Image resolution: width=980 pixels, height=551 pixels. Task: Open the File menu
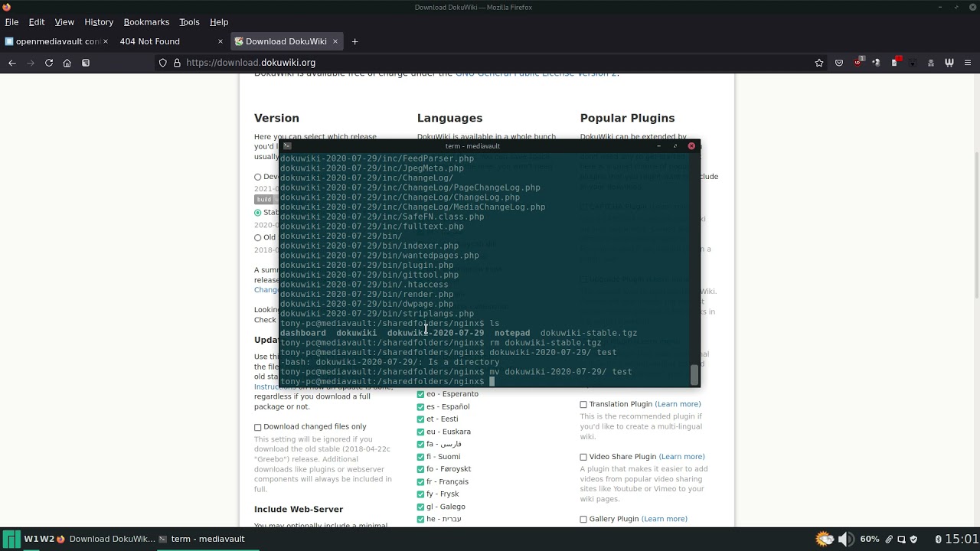pyautogui.click(x=11, y=22)
